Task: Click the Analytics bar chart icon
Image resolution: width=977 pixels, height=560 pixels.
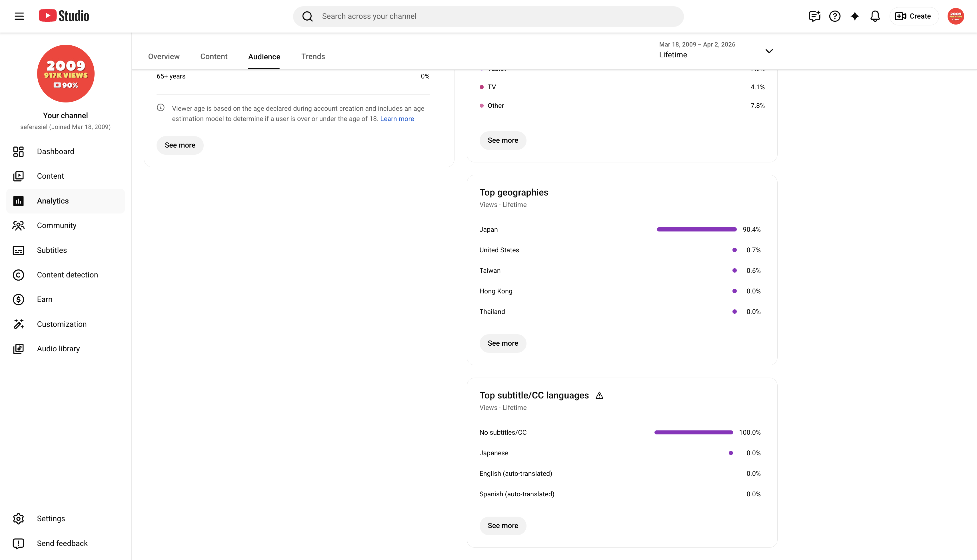Action: click(19, 201)
